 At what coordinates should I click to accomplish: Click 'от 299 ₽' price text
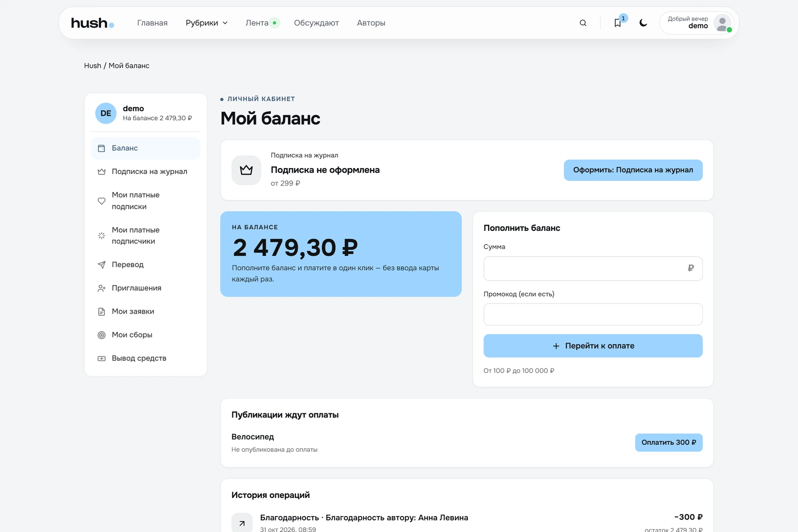[285, 183]
